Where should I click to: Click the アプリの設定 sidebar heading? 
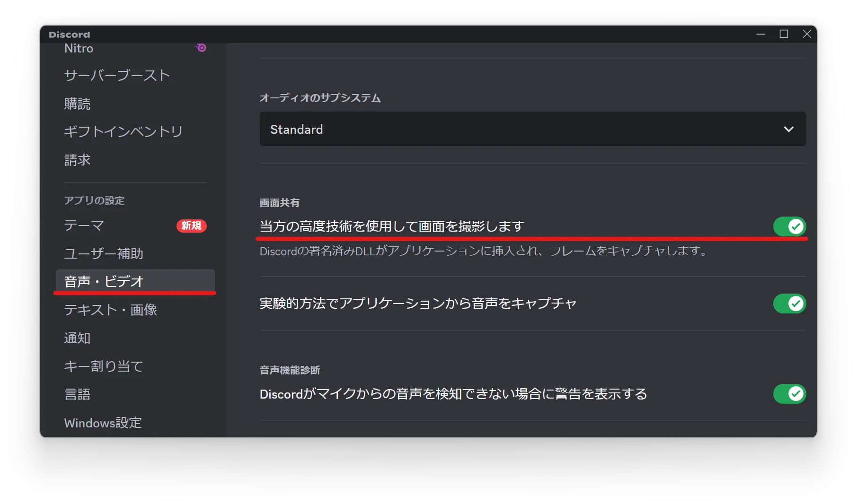coord(94,200)
